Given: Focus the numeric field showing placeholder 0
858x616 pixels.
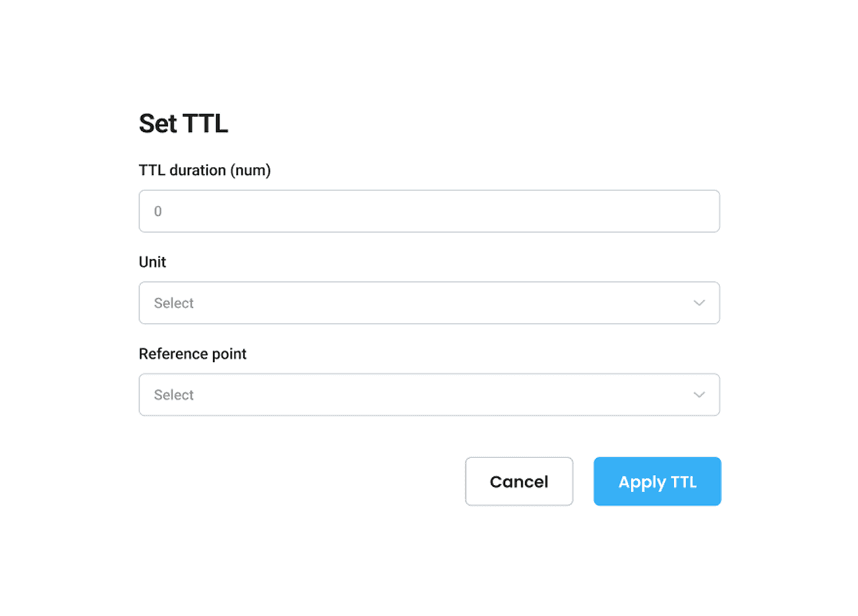Looking at the screenshot, I should pyautogui.click(x=429, y=211).
